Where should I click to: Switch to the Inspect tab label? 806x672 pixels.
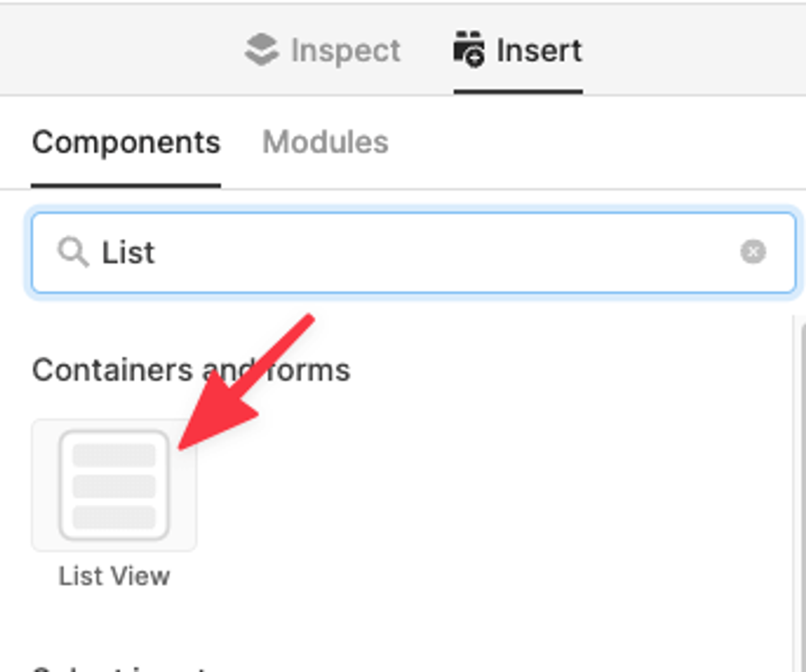point(345,50)
